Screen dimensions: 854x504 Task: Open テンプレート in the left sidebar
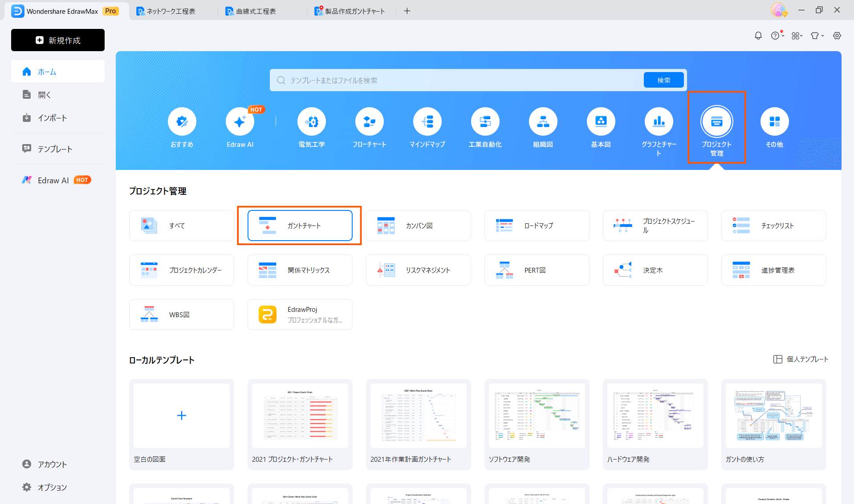point(55,149)
